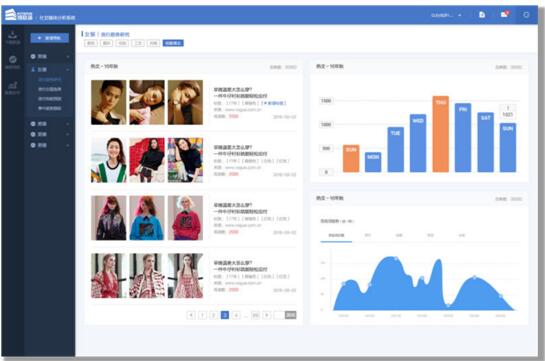The image size is (545, 361).
Task: Open the fourth article title link
Action: pos(241,266)
